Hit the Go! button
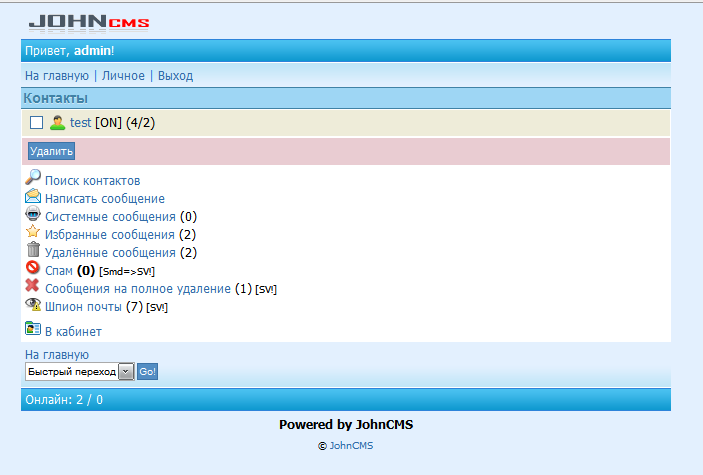 [147, 371]
